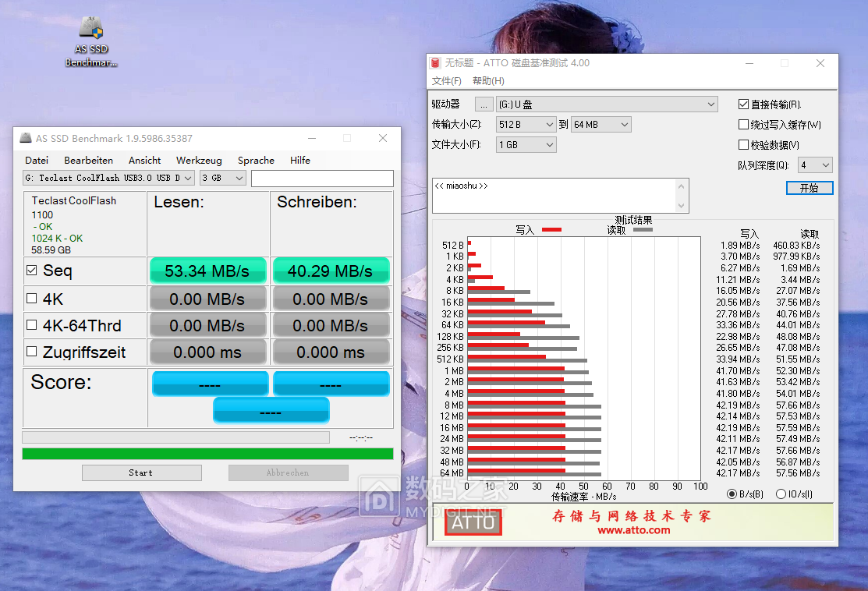Click the 开始 button to start ATTO test
Image resolution: width=868 pixels, height=591 pixels.
click(810, 187)
